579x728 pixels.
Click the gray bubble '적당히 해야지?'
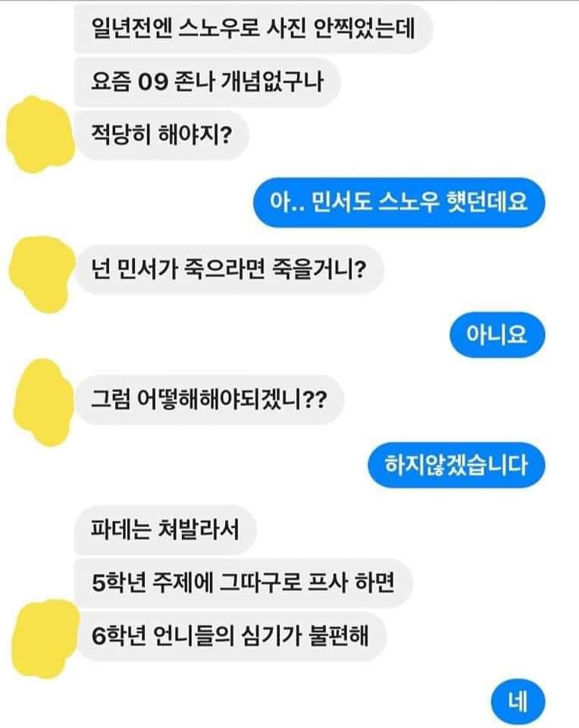(161, 135)
